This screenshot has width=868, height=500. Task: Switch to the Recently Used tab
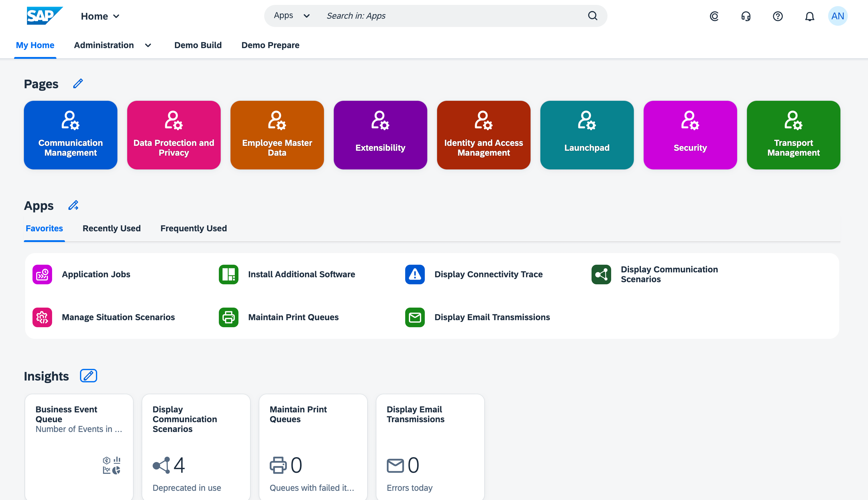(x=112, y=228)
